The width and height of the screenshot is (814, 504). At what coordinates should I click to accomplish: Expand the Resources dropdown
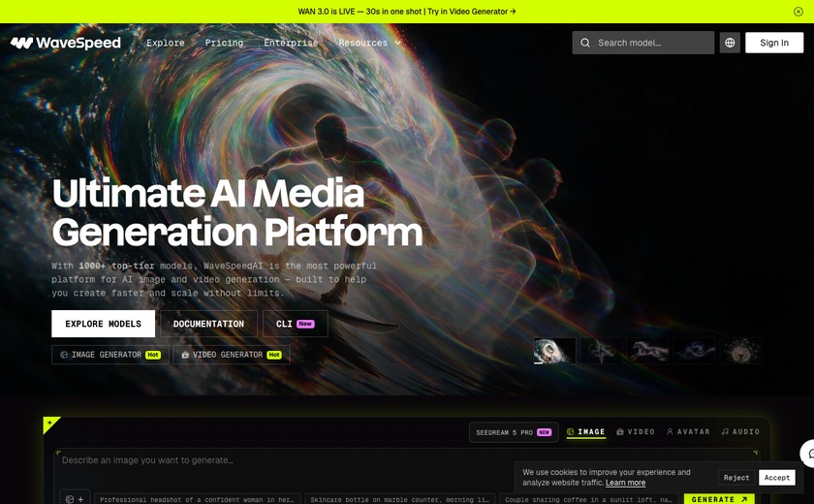369,43
